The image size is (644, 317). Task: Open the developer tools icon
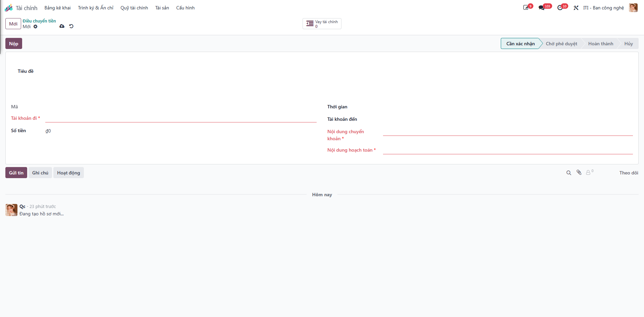click(x=576, y=8)
